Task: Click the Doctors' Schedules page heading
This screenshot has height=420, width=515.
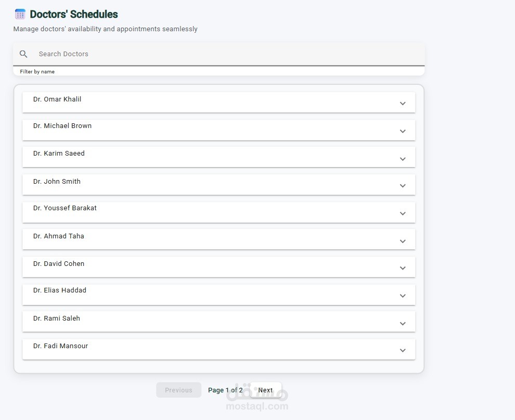Action: pos(74,15)
